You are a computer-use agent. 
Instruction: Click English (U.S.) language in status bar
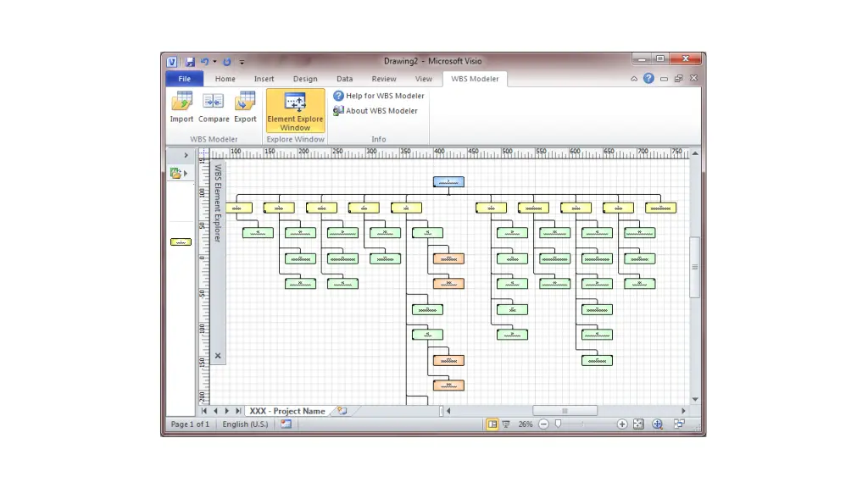pyautogui.click(x=245, y=424)
